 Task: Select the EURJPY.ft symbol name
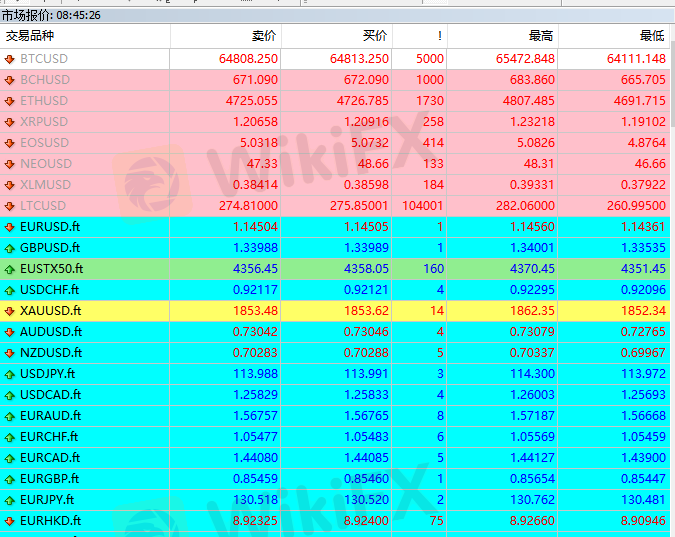pyautogui.click(x=47, y=500)
